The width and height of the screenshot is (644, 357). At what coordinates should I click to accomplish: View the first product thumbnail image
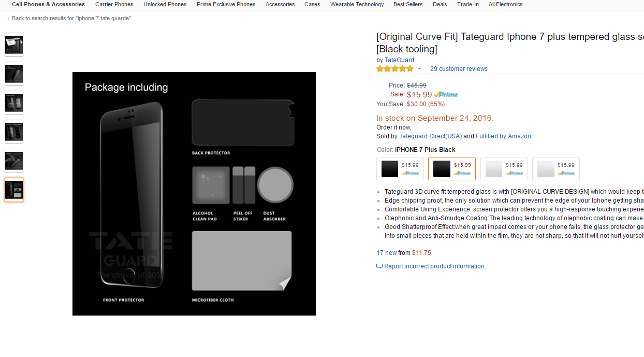[14, 45]
